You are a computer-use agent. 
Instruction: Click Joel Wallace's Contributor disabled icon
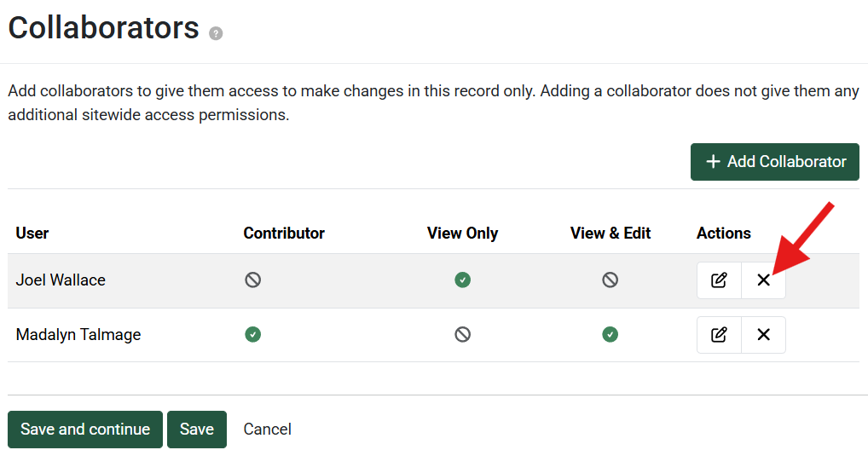252,280
